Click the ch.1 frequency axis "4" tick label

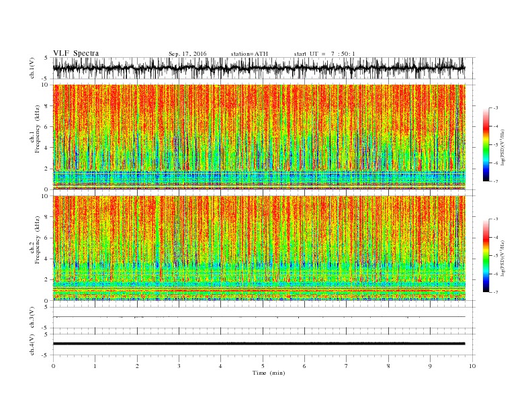[x=46, y=148]
